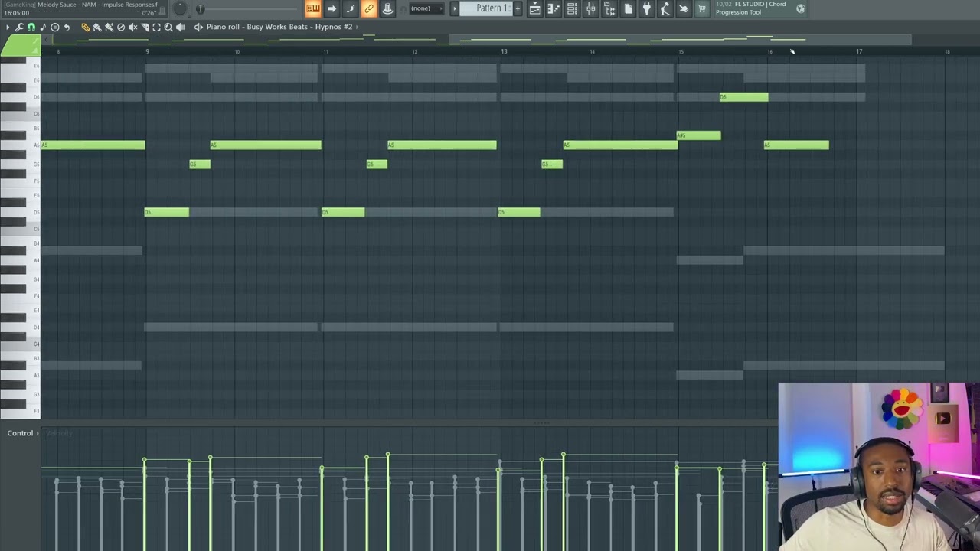Select the Playback speaker tool
This screenshot has width=980, height=551.
pos(180,27)
